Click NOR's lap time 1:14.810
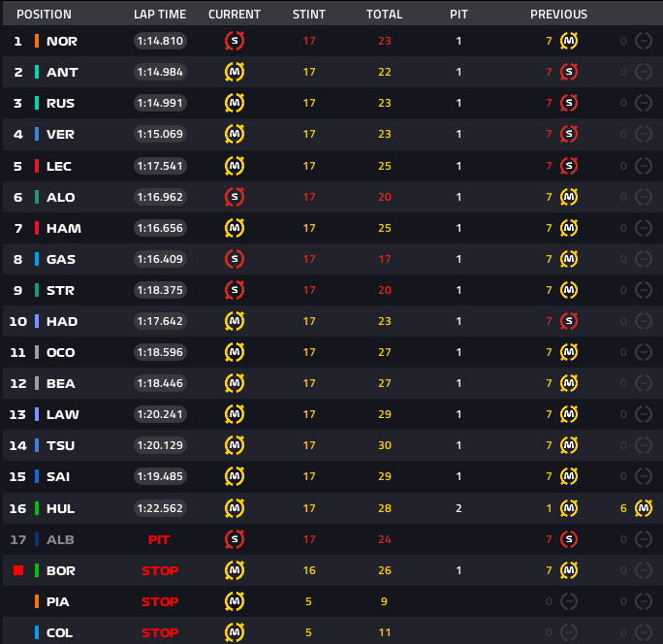The height and width of the screenshot is (644, 663). click(x=160, y=41)
